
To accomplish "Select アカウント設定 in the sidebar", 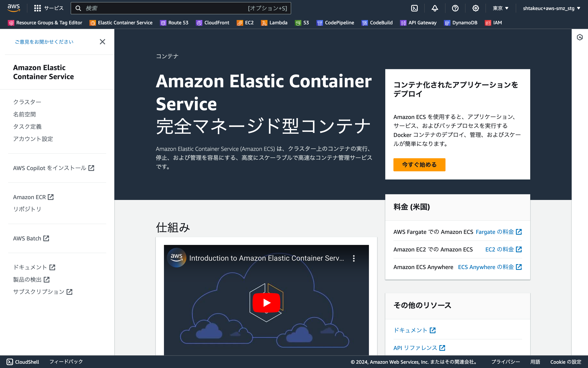I will [33, 139].
